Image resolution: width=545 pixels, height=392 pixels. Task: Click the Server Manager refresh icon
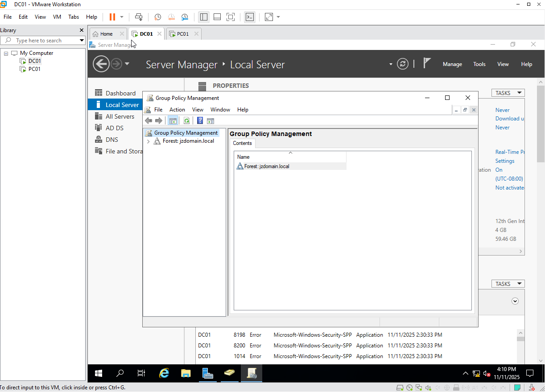(x=403, y=64)
